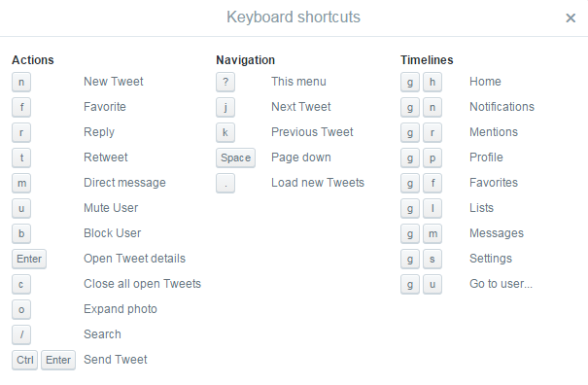The height and width of the screenshot is (385, 588).
Task: Click the 'Go to user...' label
Action: coord(501,284)
